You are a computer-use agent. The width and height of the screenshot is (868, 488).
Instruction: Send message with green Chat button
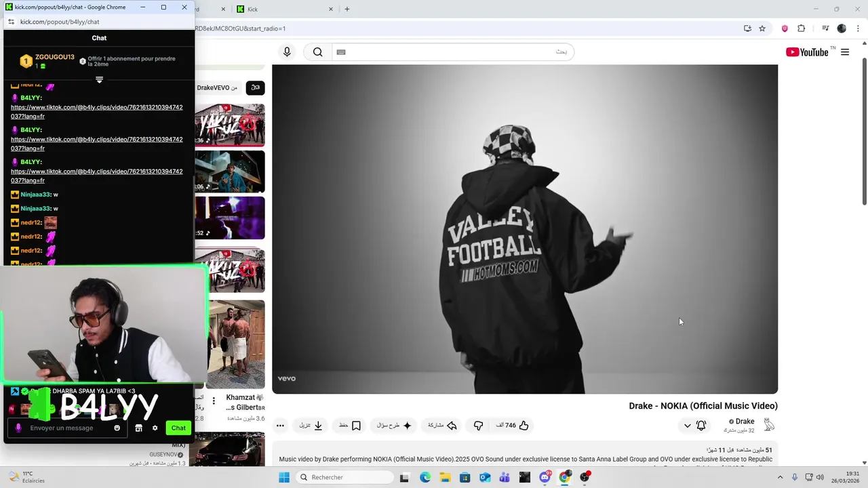pos(178,428)
